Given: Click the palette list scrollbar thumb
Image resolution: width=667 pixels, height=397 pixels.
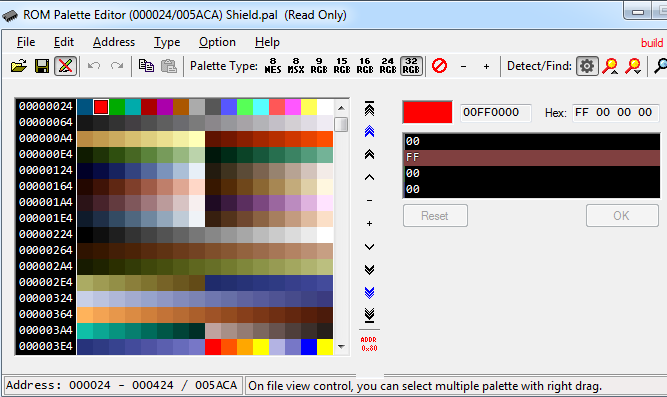Looking at the screenshot, I should pos(341,125).
